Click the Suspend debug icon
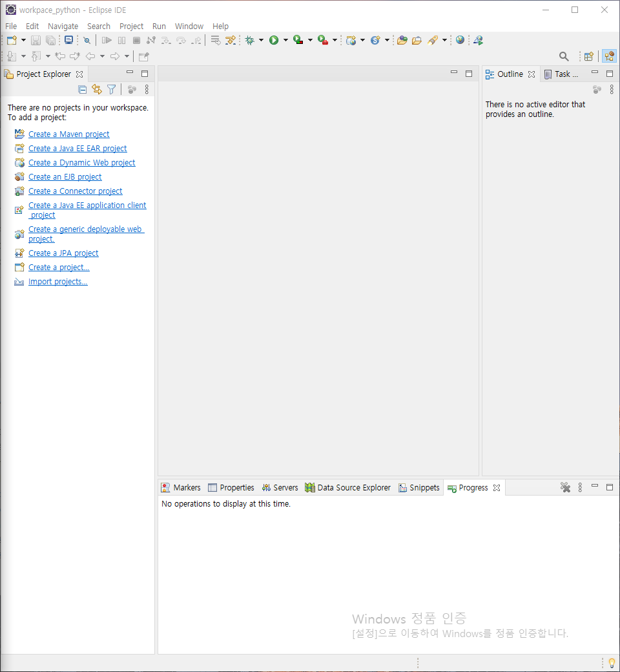620x672 pixels. click(121, 40)
